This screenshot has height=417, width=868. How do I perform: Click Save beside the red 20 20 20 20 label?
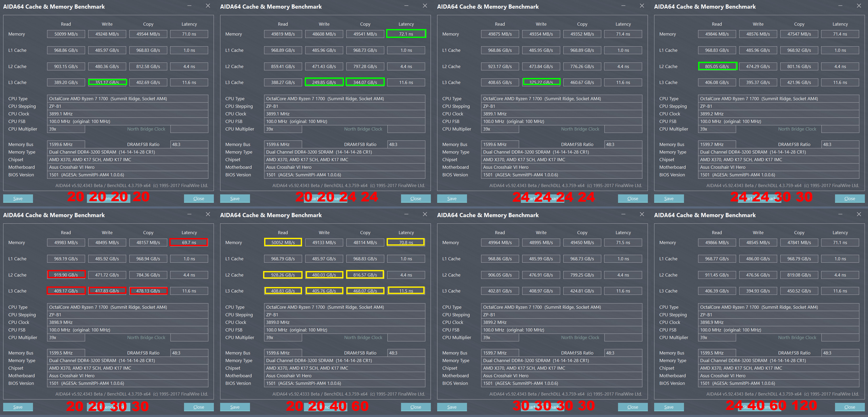[18, 199]
